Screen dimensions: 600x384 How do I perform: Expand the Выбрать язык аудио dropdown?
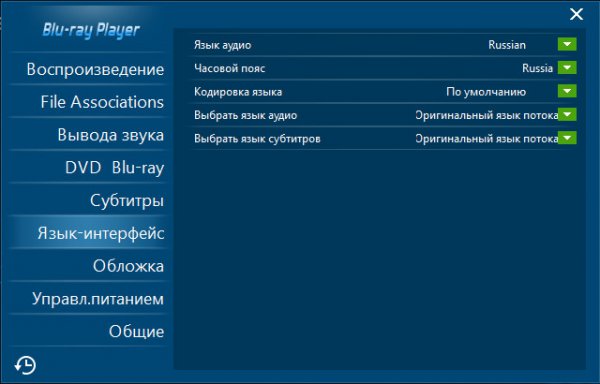(567, 114)
